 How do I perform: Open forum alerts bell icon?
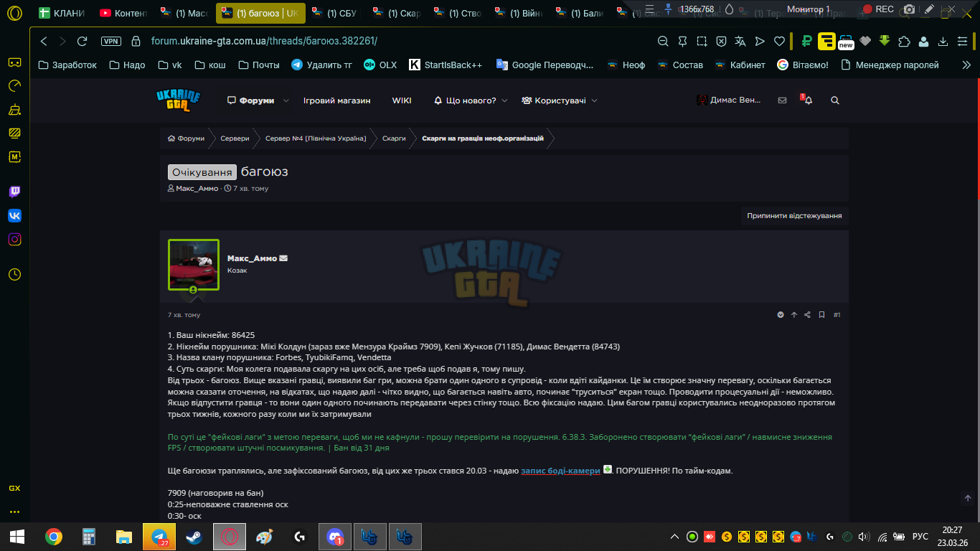click(x=808, y=100)
